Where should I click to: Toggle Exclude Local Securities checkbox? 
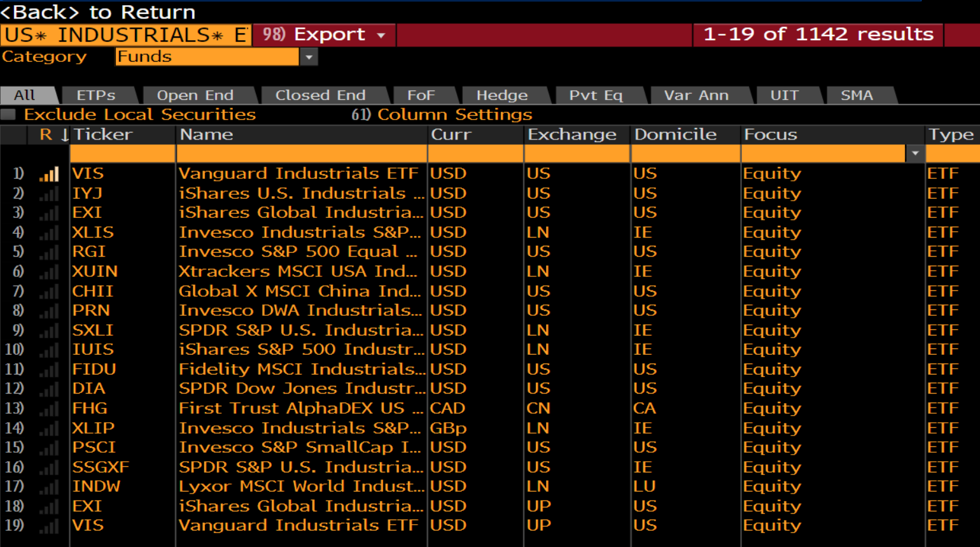click(x=8, y=115)
